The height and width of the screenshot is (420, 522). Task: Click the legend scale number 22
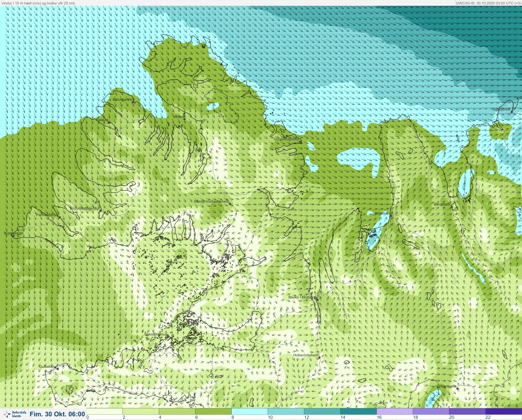(x=488, y=417)
